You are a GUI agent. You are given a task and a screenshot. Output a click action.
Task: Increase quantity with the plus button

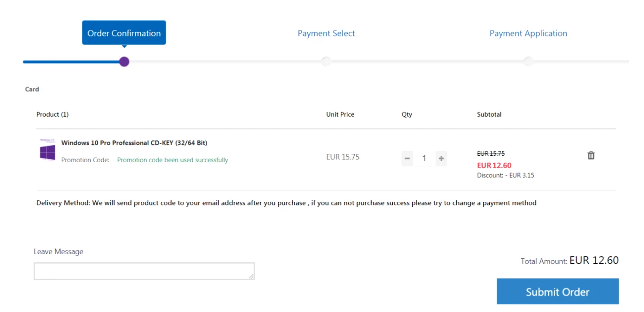tap(441, 159)
